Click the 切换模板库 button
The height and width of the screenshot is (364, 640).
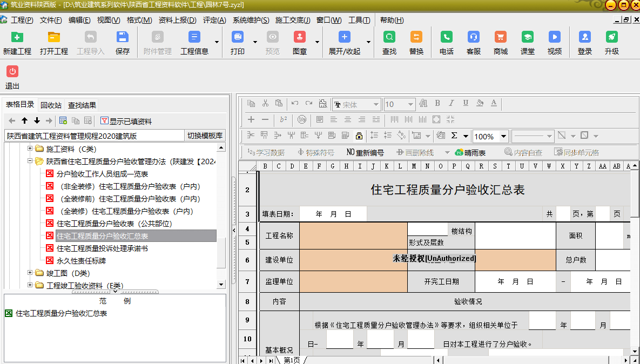click(205, 136)
